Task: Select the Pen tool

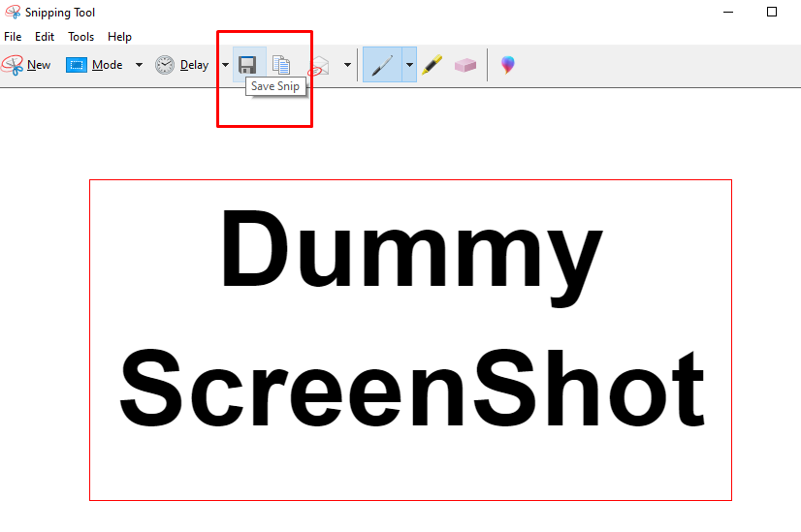Action: [382, 64]
